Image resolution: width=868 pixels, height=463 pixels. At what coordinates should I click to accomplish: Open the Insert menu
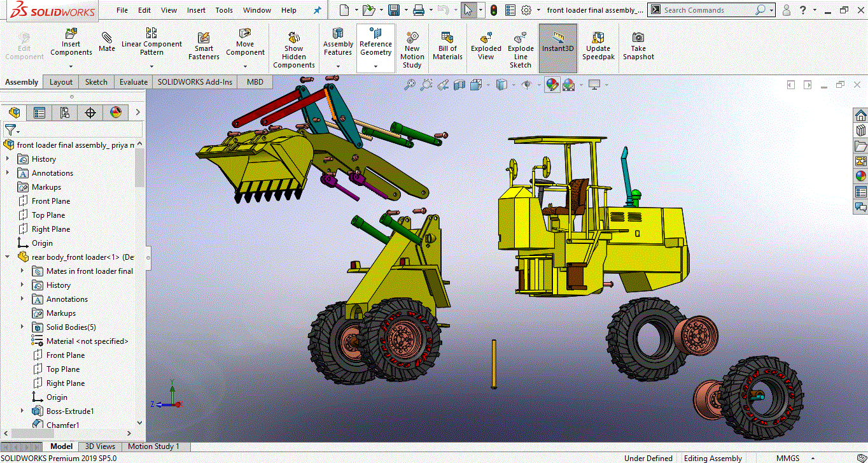pos(196,10)
